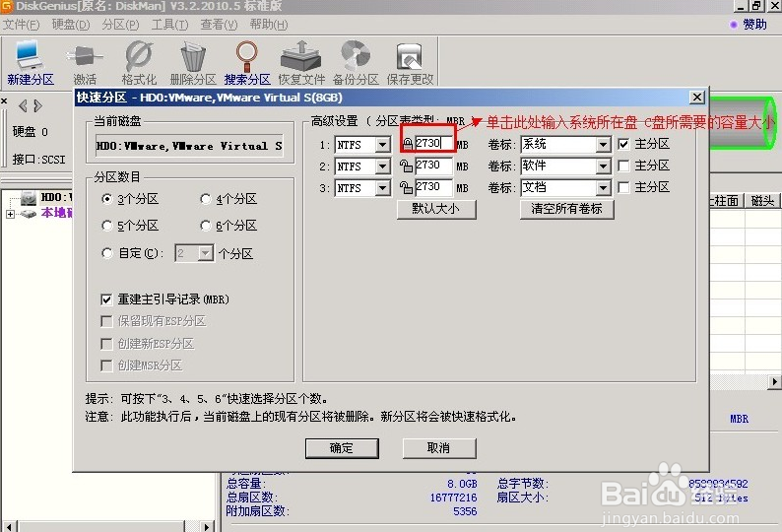This screenshot has width=782, height=532.
Task: Open the 工具(T) menu
Action: (x=169, y=25)
